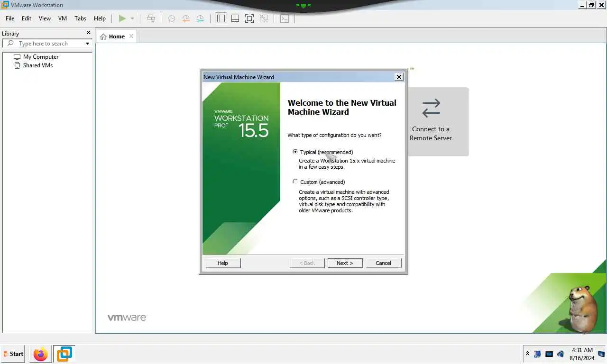Close the Home tab

131,36
